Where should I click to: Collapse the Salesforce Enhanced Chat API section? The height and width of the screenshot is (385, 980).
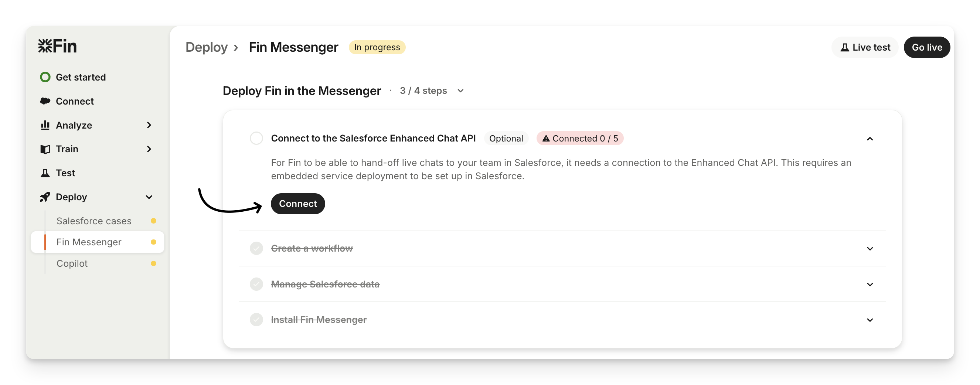coord(870,139)
